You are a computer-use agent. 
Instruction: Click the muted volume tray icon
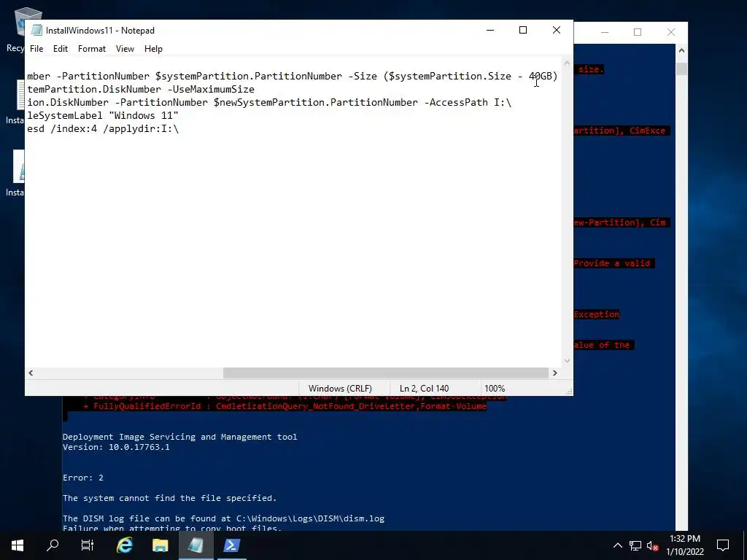coord(652,546)
